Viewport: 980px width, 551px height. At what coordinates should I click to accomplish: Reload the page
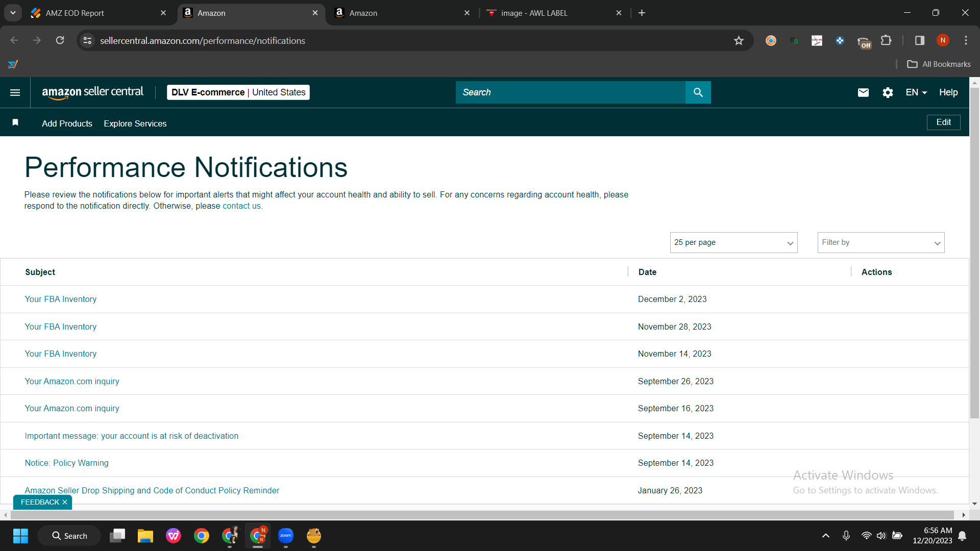(x=60, y=40)
